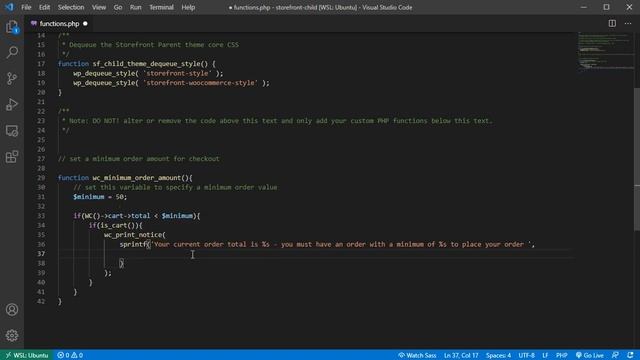Maximize or restore the VS Code window
This screenshot has width=640, height=360.
click(607, 7)
